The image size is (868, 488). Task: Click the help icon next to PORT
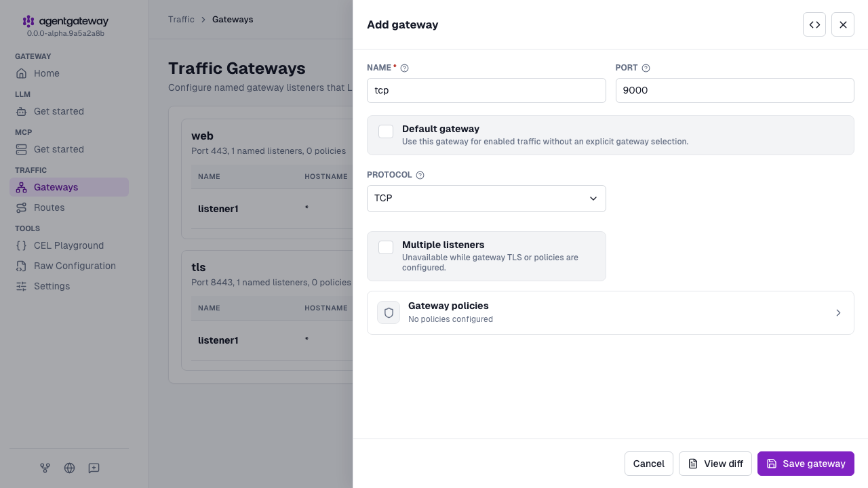point(646,68)
